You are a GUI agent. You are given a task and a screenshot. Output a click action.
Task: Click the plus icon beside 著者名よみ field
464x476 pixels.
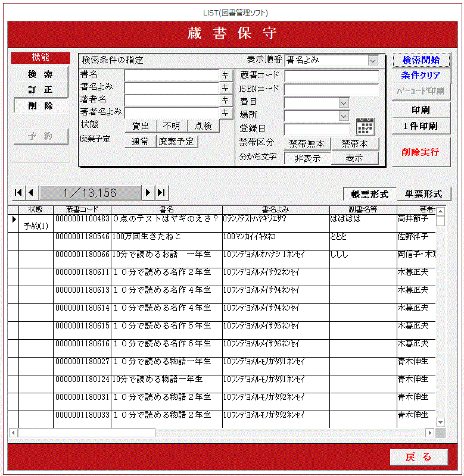[x=225, y=112]
